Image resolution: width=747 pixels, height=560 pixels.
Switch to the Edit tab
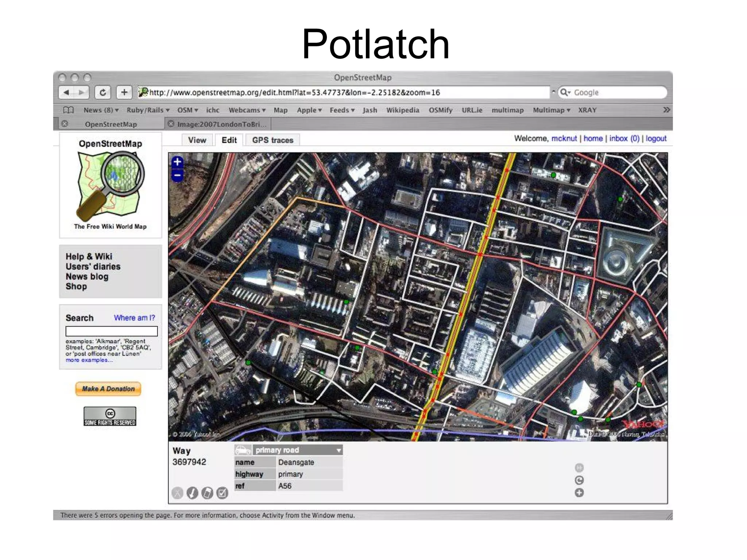tap(229, 140)
